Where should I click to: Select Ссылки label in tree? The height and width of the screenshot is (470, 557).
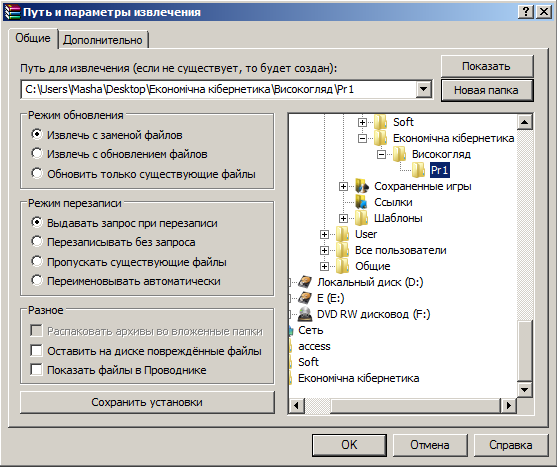click(x=393, y=202)
